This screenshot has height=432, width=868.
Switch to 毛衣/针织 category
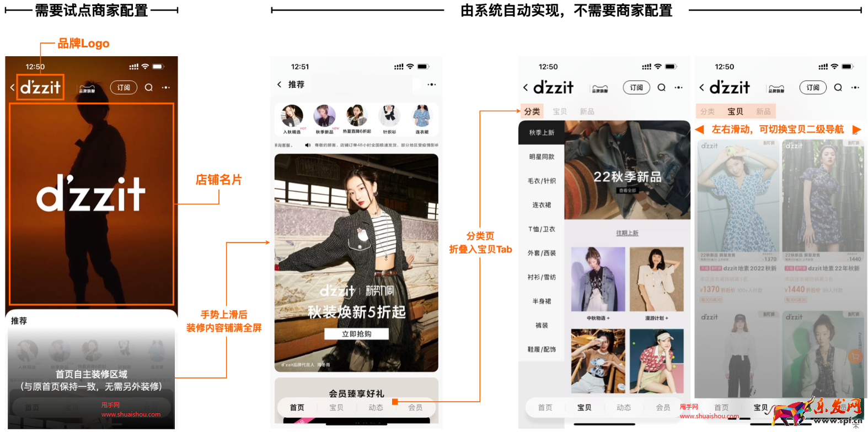coord(542,181)
